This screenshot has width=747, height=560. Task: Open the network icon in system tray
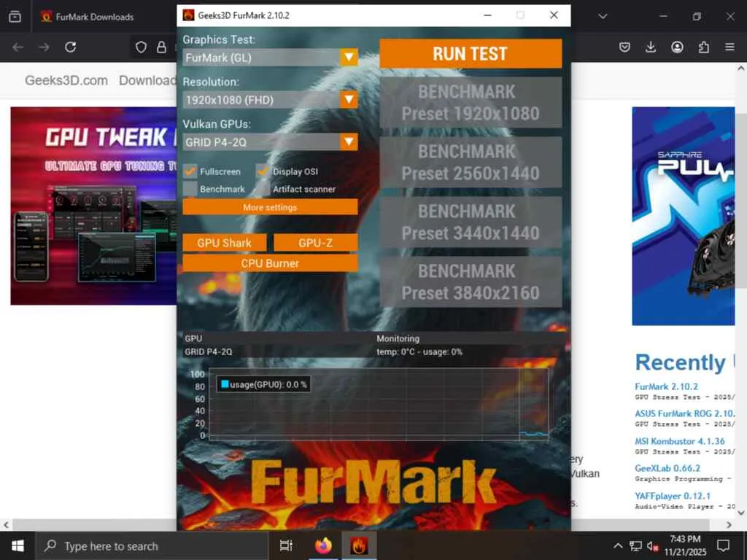(635, 545)
